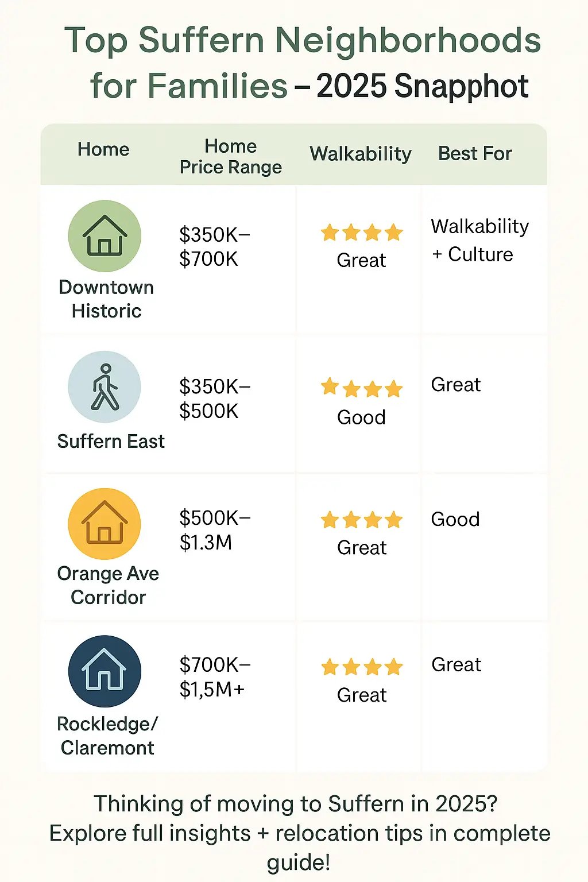Select the Home column header
This screenshot has width=588, height=882.
click(x=103, y=149)
